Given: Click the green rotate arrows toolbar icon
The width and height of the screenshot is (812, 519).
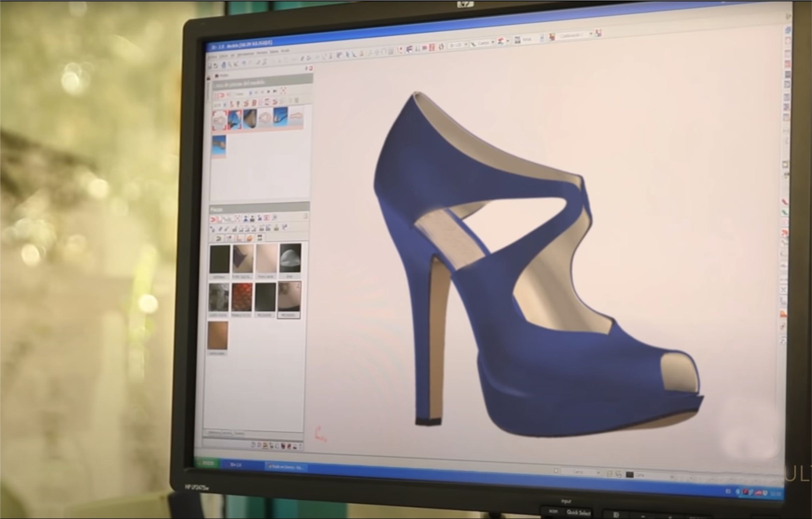Looking at the screenshot, I should tap(441, 47).
